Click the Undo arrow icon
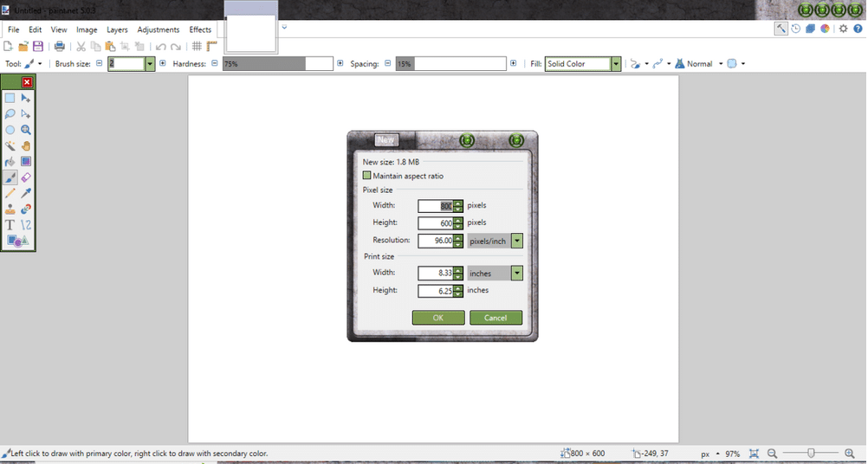Screen dimensions: 868x464 click(x=160, y=47)
